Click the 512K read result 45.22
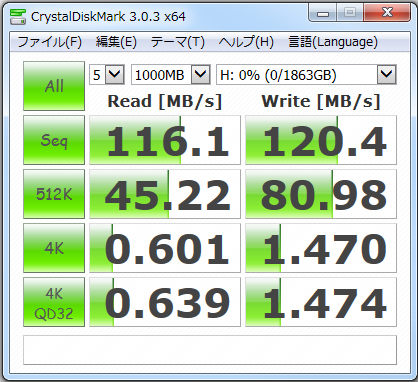 coord(165,194)
